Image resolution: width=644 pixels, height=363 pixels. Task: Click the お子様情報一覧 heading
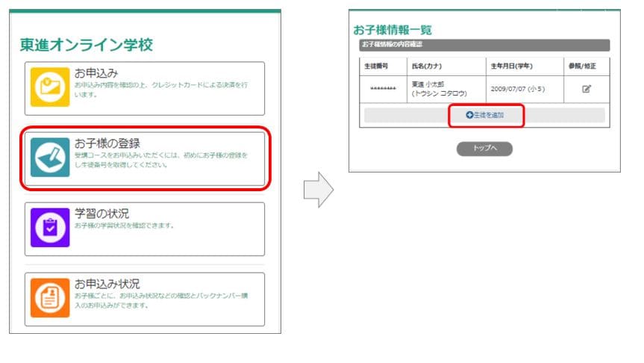[x=393, y=30]
